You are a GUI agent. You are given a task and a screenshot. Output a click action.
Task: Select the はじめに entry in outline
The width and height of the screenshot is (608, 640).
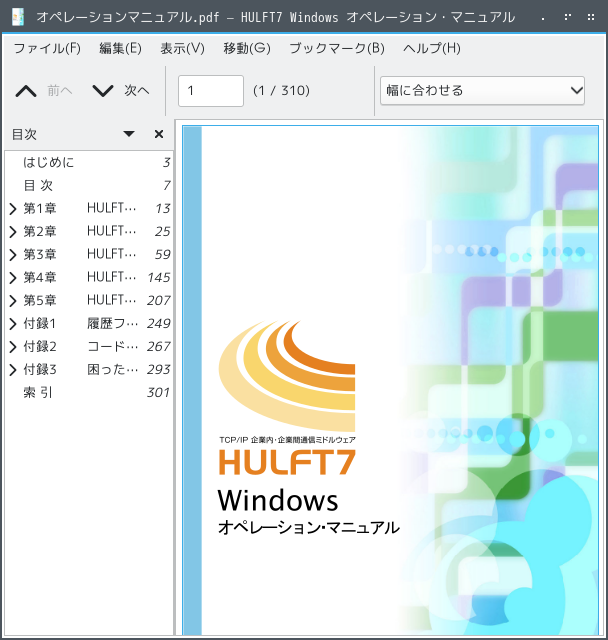[89, 162]
